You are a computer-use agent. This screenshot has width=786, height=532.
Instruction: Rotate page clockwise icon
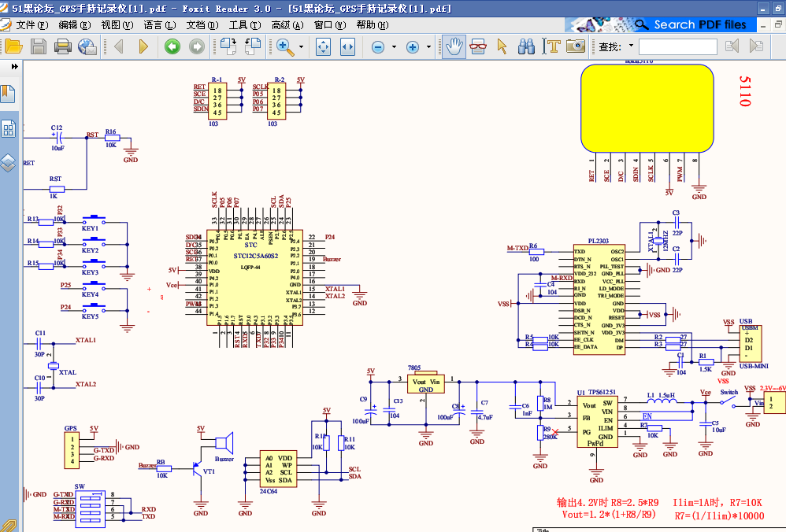[x=228, y=46]
